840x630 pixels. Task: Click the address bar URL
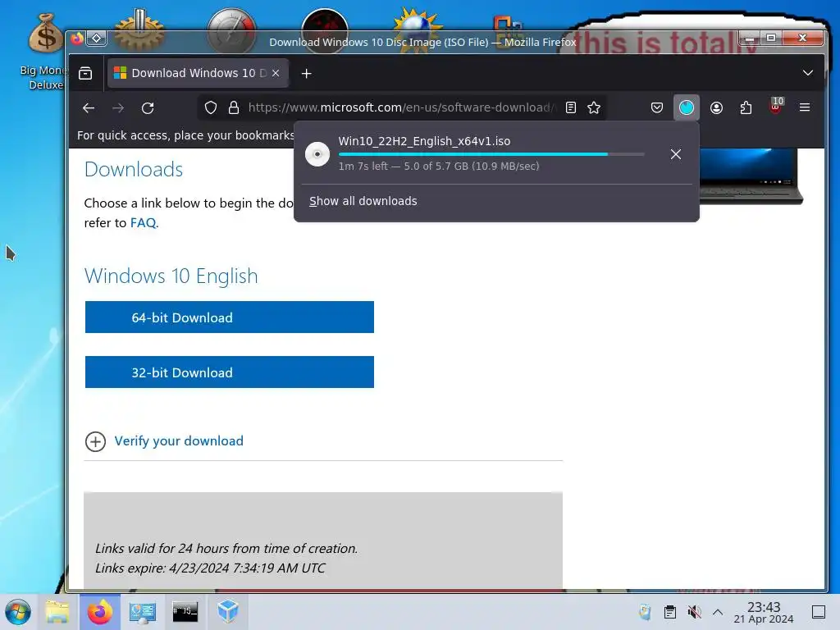[x=402, y=107]
